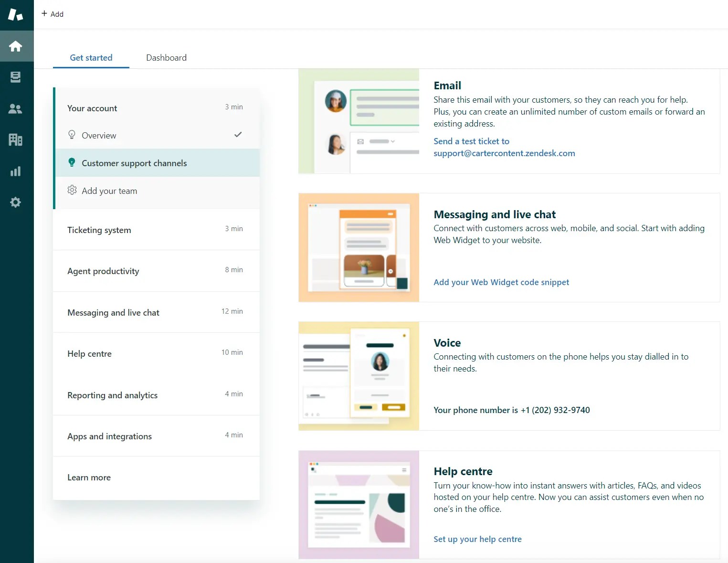728x563 pixels.
Task: Select the Get started tab
Action: coord(91,57)
